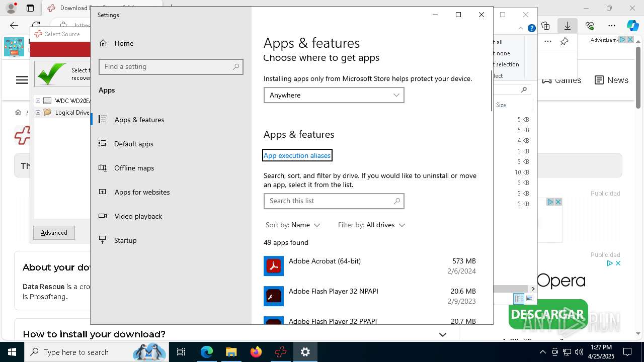Open Task View on taskbar
644x362 pixels.
(x=181, y=352)
